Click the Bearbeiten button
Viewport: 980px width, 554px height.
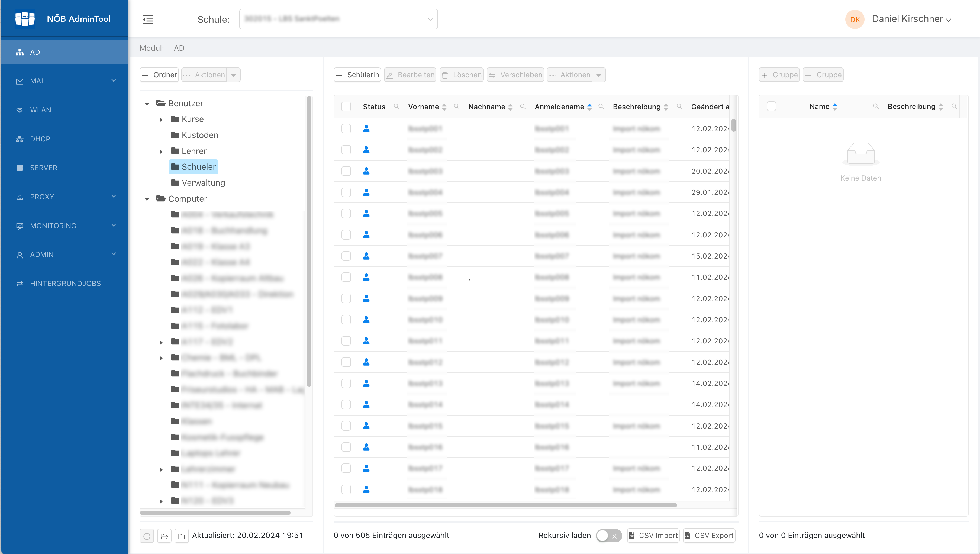pyautogui.click(x=410, y=75)
